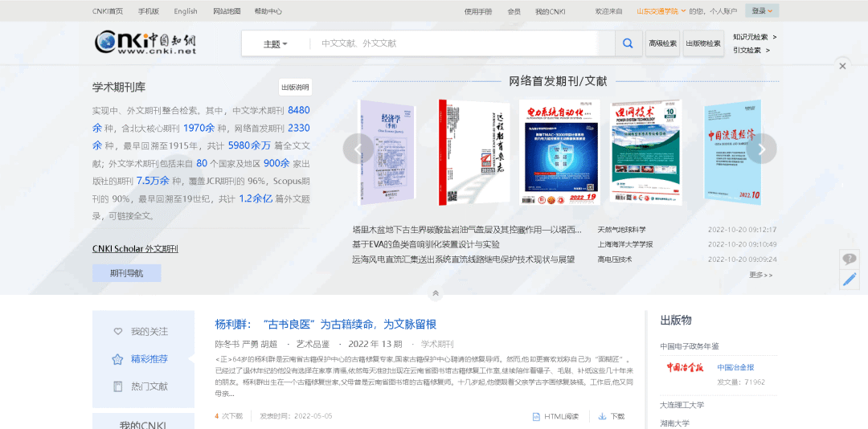The width and height of the screenshot is (868, 429).
Task: Click the magnifier search icon
Action: coord(628,43)
